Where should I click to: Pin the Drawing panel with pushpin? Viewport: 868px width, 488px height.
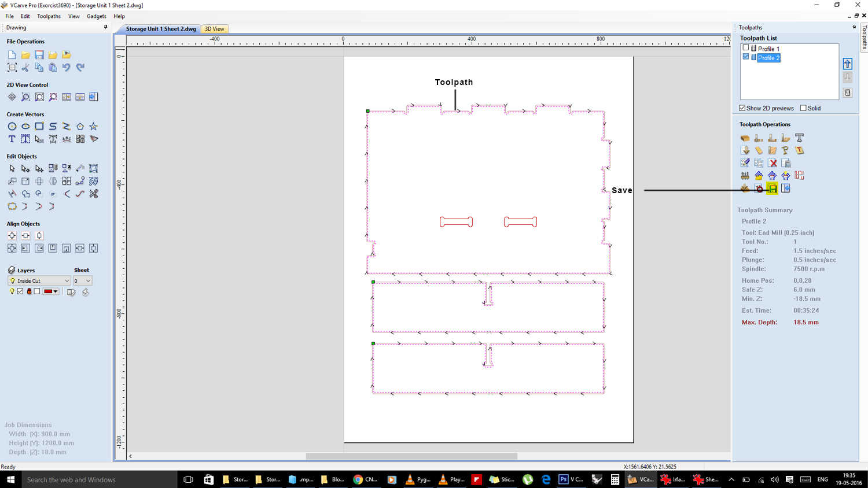coord(105,27)
